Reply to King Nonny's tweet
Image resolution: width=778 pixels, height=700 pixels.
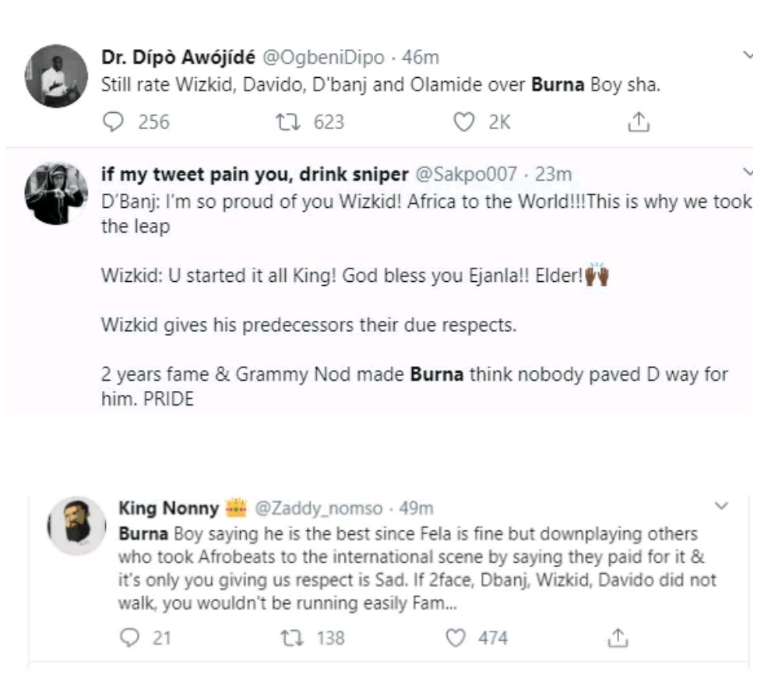tap(130, 638)
